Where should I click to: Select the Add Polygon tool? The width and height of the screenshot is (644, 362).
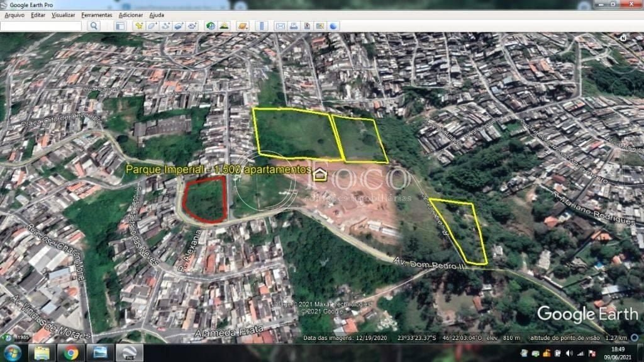point(152,26)
